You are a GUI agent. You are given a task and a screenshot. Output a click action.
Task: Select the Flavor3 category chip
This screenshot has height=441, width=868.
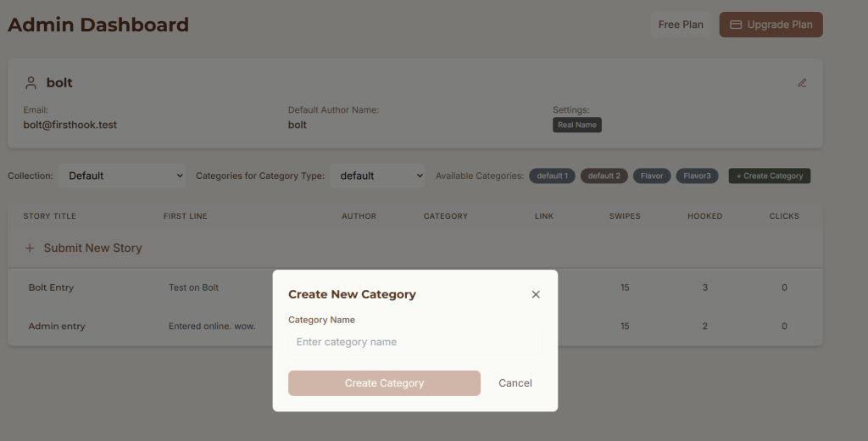coord(697,176)
